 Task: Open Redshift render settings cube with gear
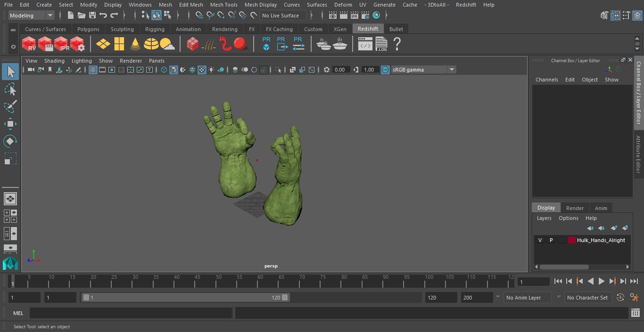click(x=77, y=44)
